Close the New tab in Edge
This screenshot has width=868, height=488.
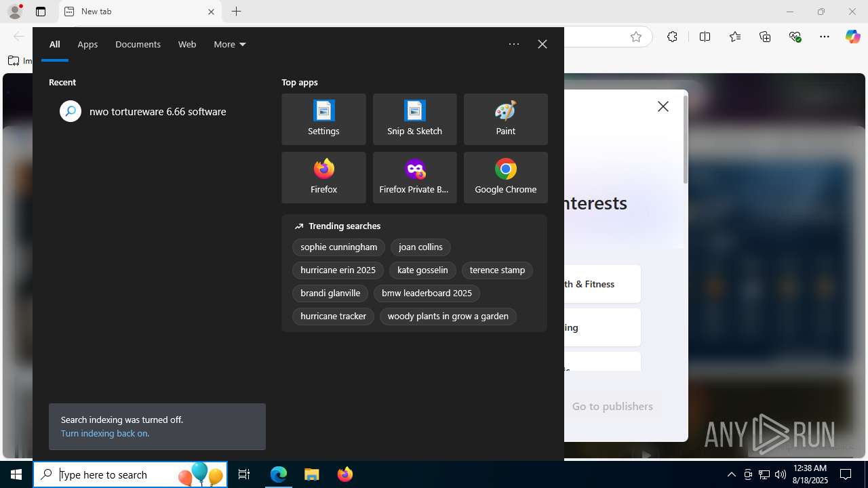(211, 12)
